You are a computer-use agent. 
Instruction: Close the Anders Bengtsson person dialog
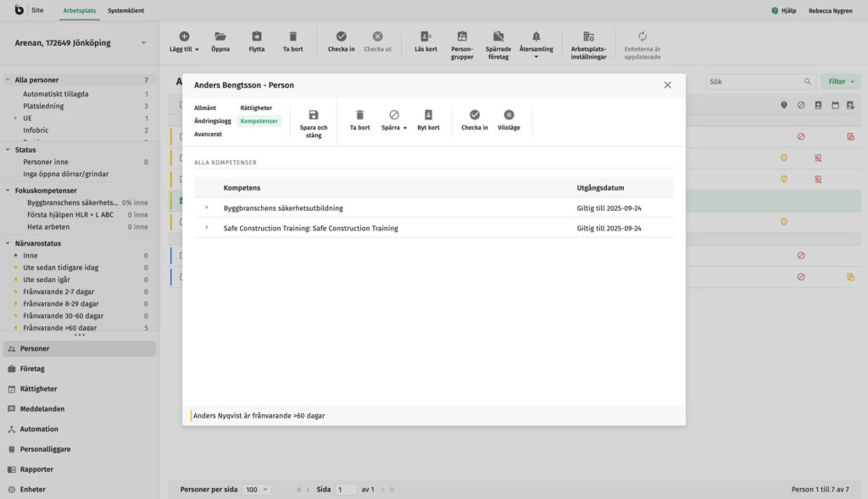point(667,85)
